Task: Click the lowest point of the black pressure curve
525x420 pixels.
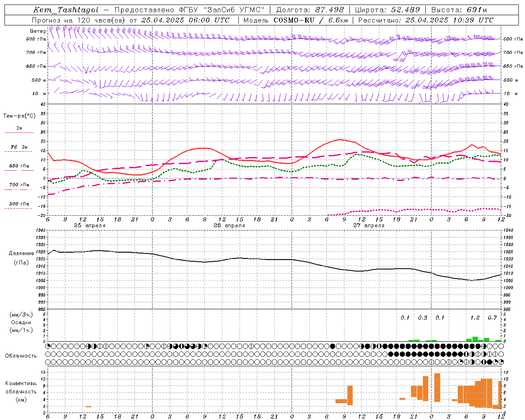Action: click(472, 281)
